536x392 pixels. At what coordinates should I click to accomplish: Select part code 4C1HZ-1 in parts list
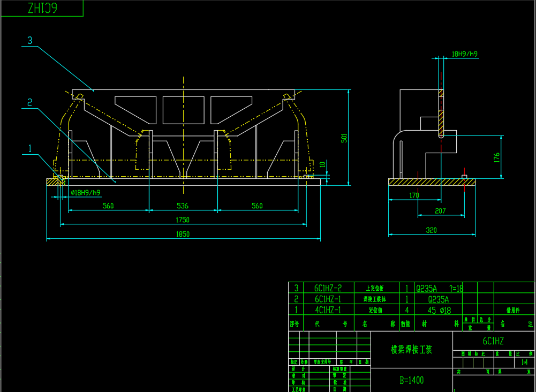[328, 310]
